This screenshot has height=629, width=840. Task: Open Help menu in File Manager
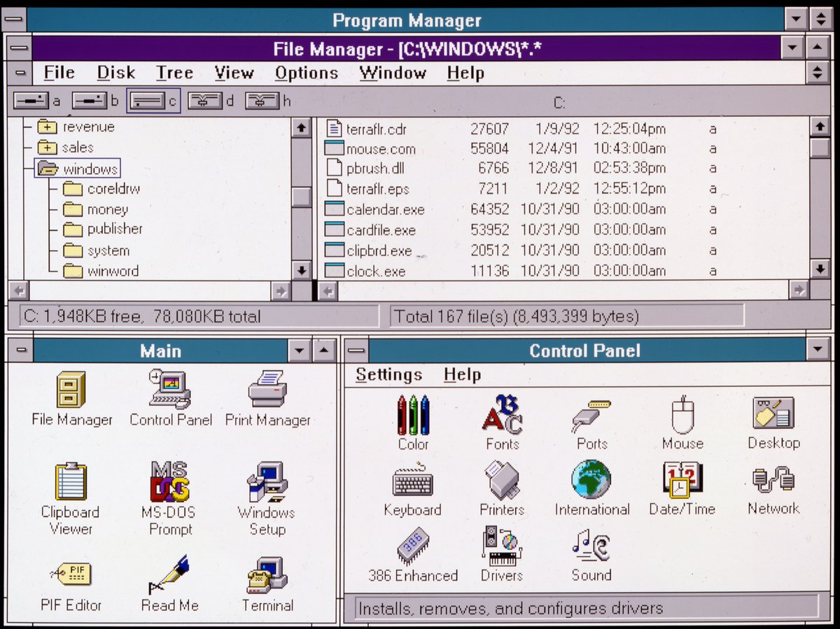[465, 73]
